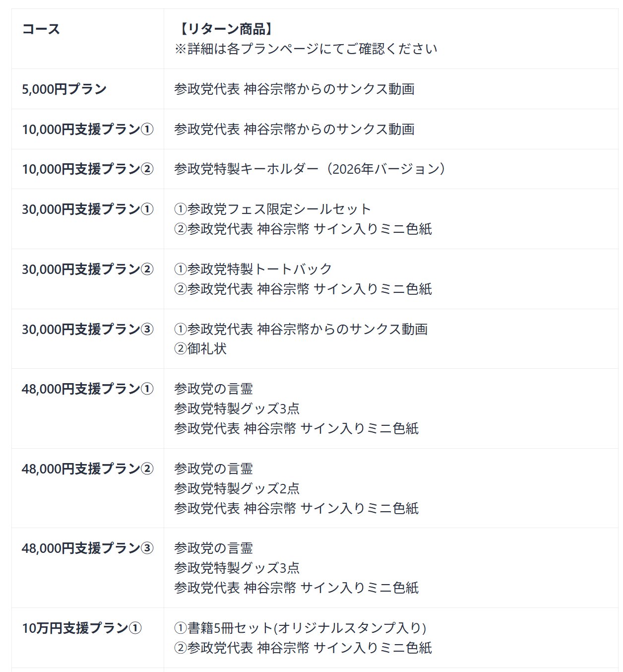This screenshot has width=623, height=672.
Task: Select the "48,000円支援プラン②" label
Action: coord(88,469)
